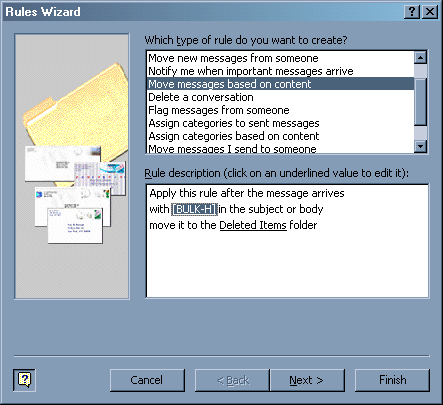Screen dimensions: 443x405
Task: Pick 'Assign categories to sent messages'
Action: (x=280, y=123)
